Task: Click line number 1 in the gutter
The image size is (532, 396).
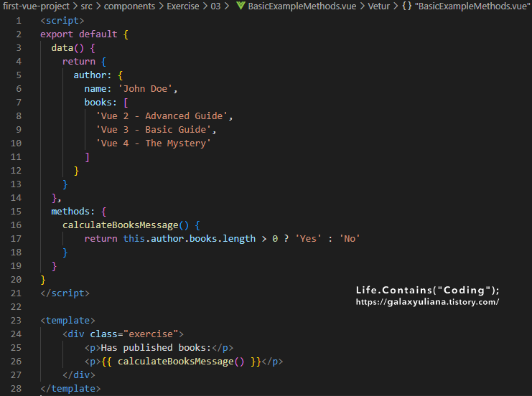Action: click(19, 21)
